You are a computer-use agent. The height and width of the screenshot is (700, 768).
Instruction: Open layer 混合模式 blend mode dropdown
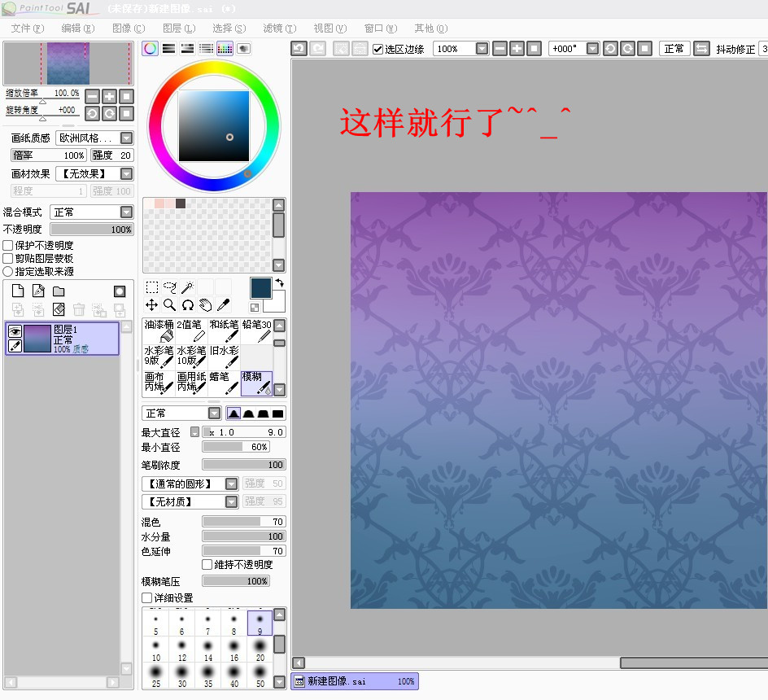[126, 212]
